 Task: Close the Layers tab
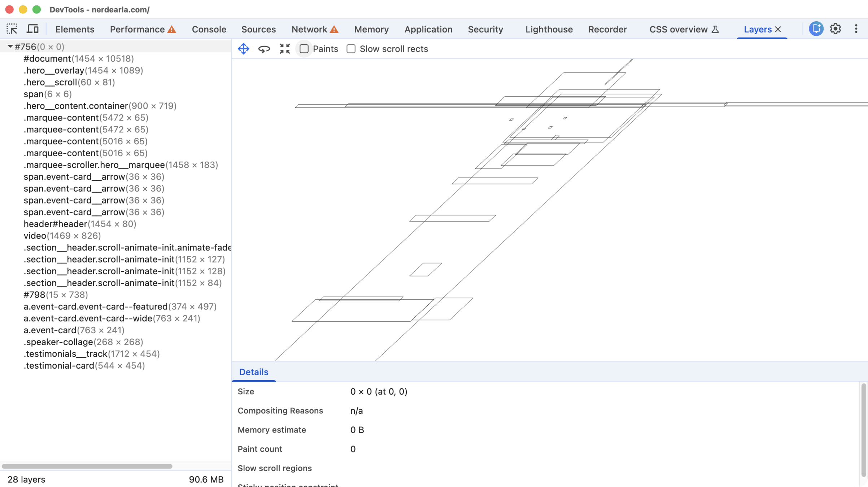click(778, 29)
